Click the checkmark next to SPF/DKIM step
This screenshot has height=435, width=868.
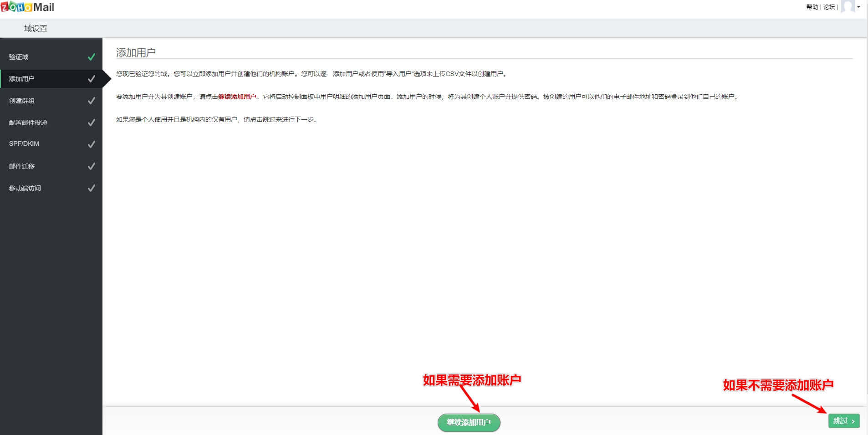click(91, 143)
